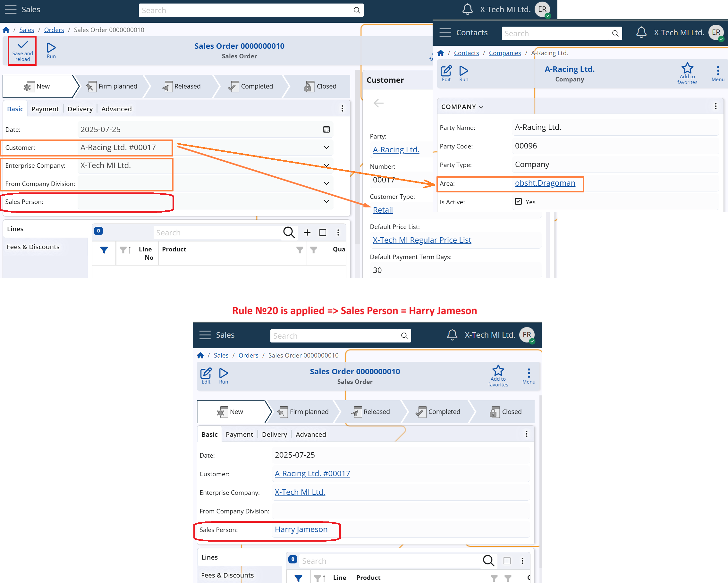The width and height of the screenshot is (728, 583).
Task: Click the date field calendar icon
Action: (x=326, y=129)
